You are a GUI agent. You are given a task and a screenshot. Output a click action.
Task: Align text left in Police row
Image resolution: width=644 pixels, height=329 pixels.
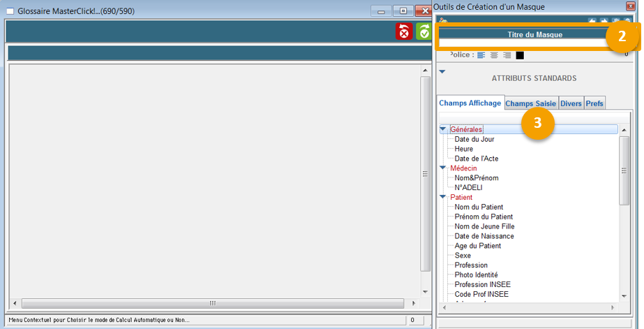click(x=481, y=55)
